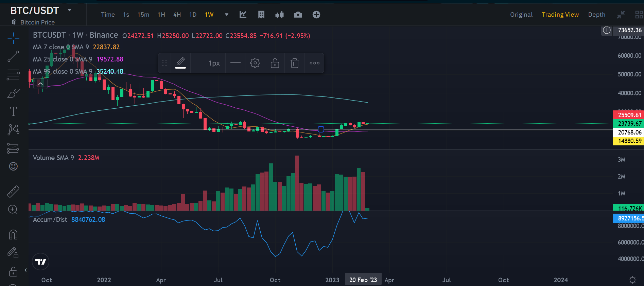
Task: Change the candlestick chart type
Action: point(280,15)
